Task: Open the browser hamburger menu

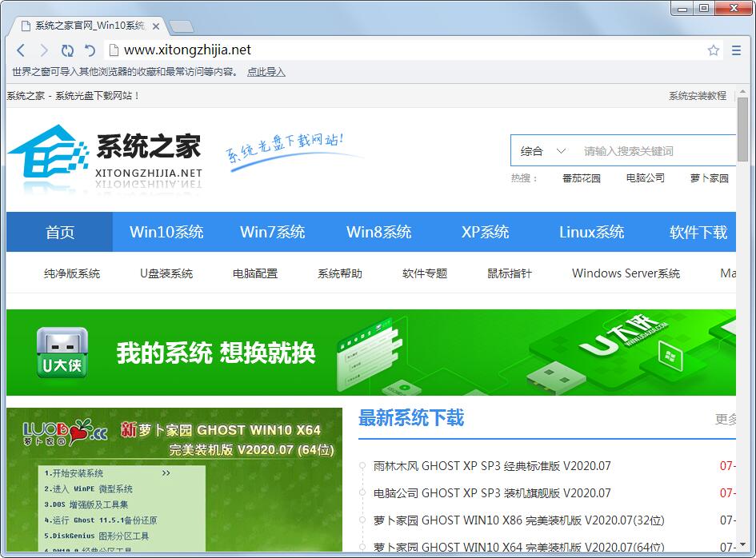Action: coord(736,50)
